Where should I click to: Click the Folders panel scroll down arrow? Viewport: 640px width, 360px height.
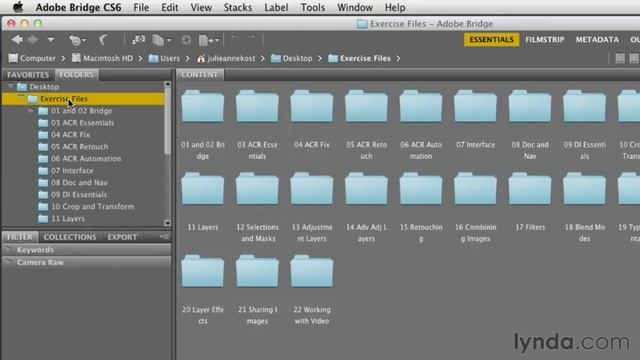167,223
